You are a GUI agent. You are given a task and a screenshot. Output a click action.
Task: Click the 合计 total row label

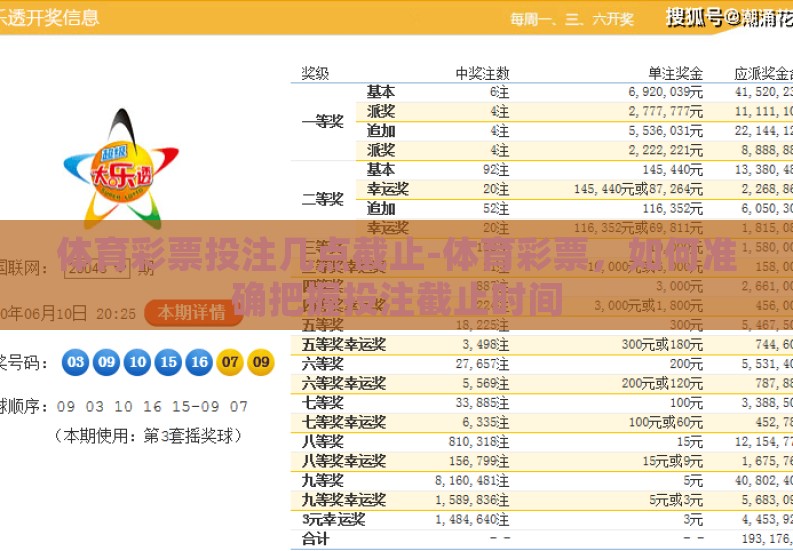tap(315, 539)
